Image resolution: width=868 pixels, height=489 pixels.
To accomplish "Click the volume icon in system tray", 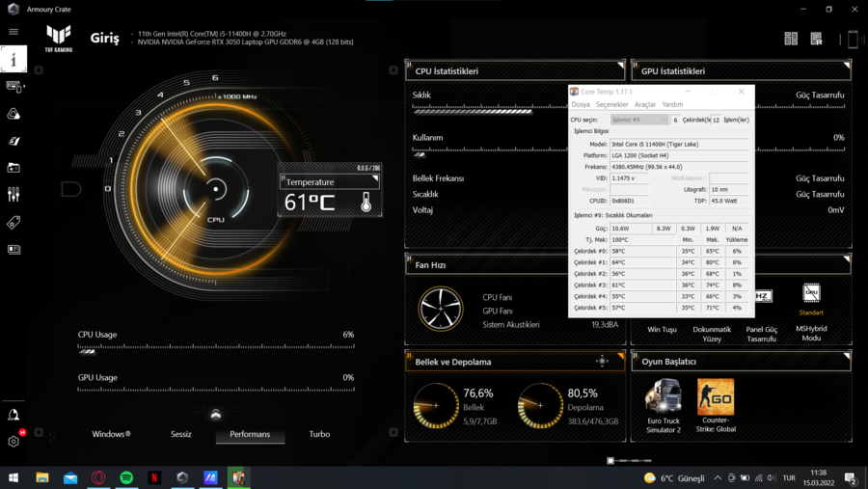I will [x=772, y=477].
